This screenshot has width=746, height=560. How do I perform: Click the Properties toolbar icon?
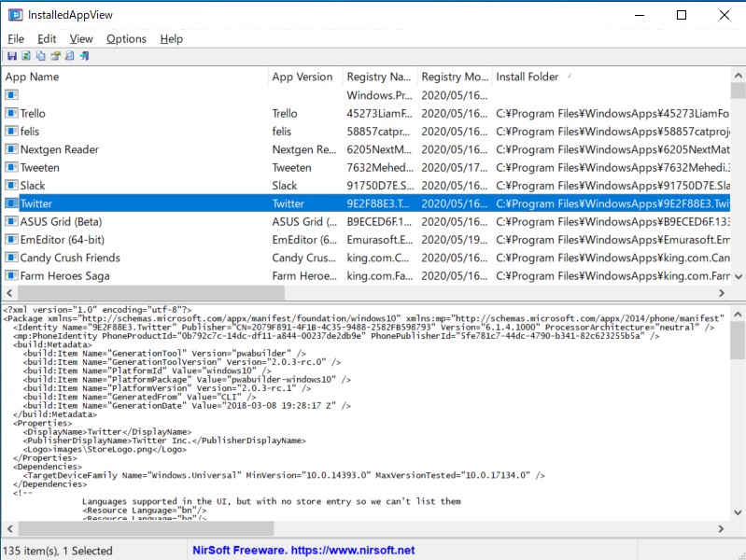56,56
